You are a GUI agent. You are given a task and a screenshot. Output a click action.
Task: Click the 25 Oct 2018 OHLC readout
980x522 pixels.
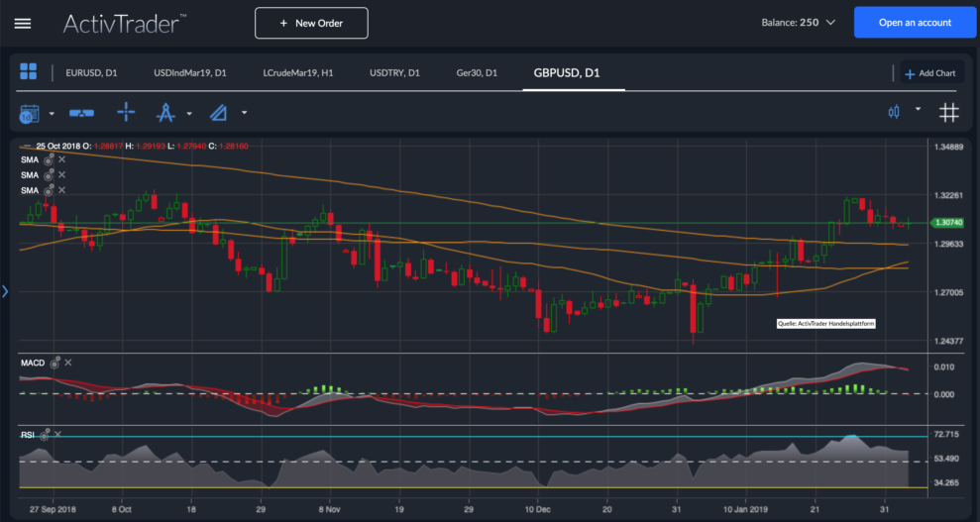point(142,146)
